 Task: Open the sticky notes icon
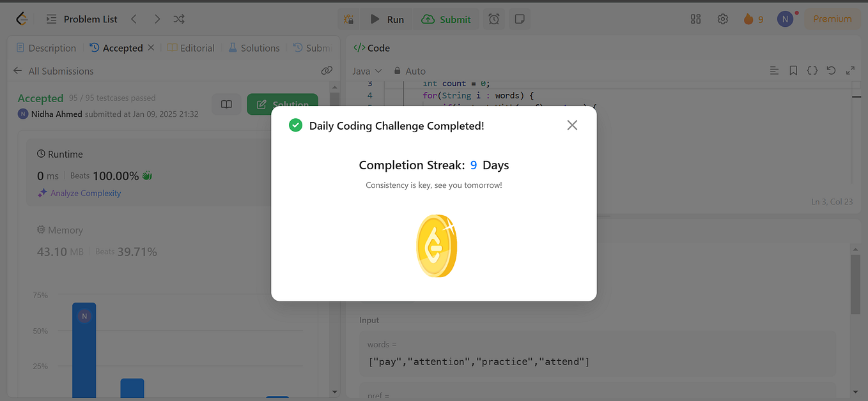[519, 19]
